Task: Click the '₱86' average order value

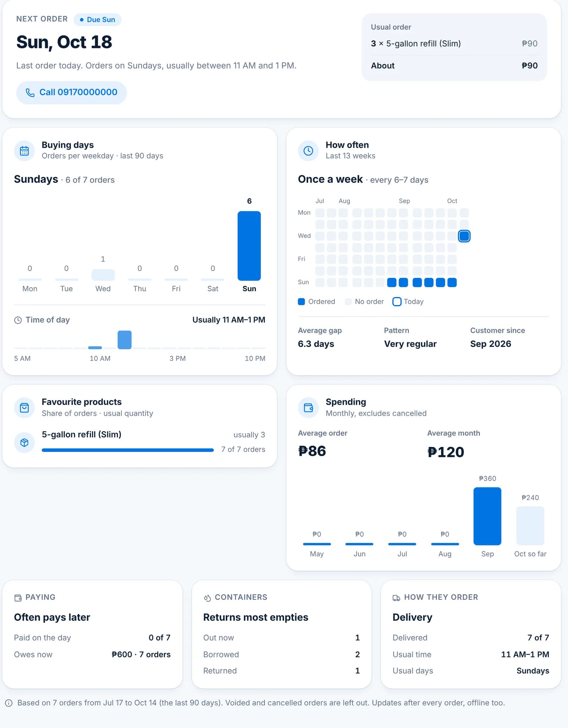Action: point(312,451)
